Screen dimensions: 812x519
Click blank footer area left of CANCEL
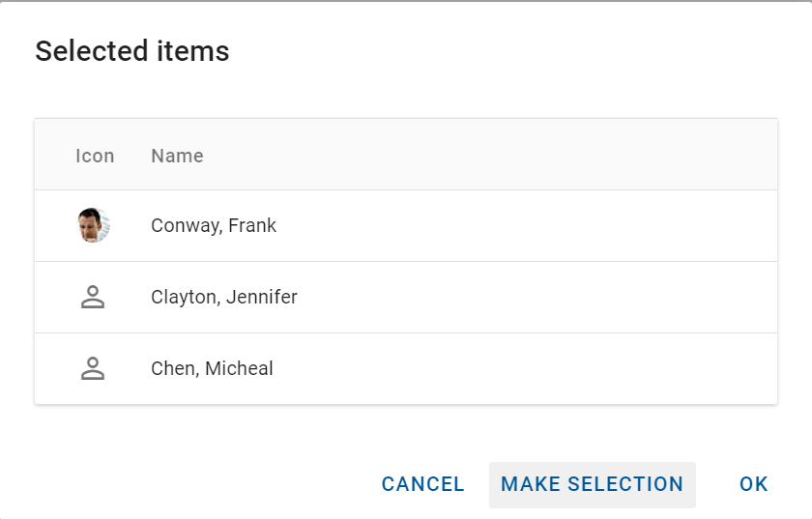coord(193,484)
